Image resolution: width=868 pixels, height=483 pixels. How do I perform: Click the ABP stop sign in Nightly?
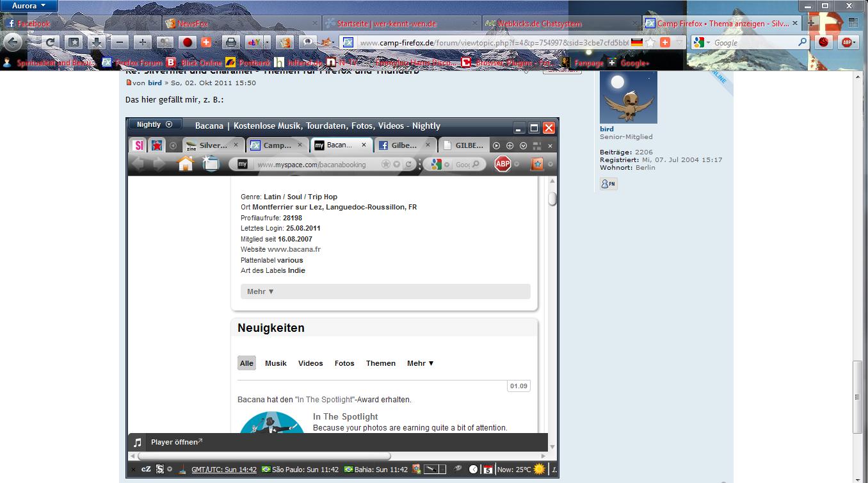[x=503, y=165]
